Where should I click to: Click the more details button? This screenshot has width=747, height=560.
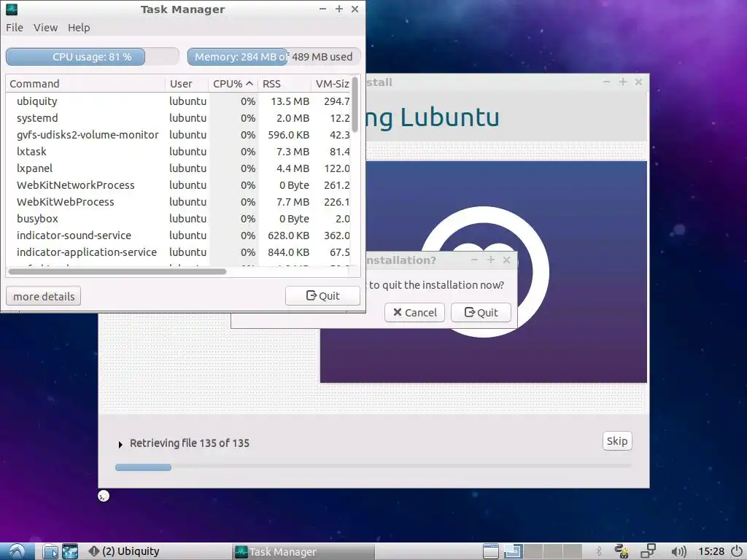coord(43,296)
